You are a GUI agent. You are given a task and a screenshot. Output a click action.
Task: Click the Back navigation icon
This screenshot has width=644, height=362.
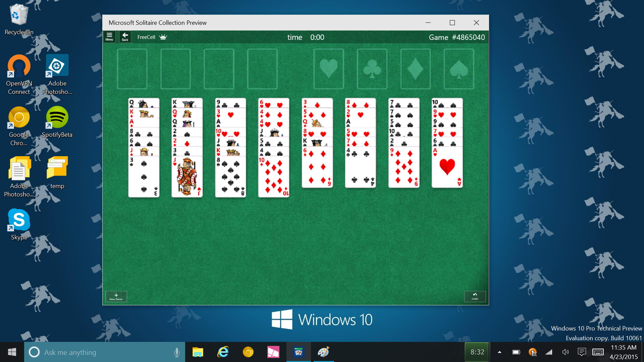[125, 37]
